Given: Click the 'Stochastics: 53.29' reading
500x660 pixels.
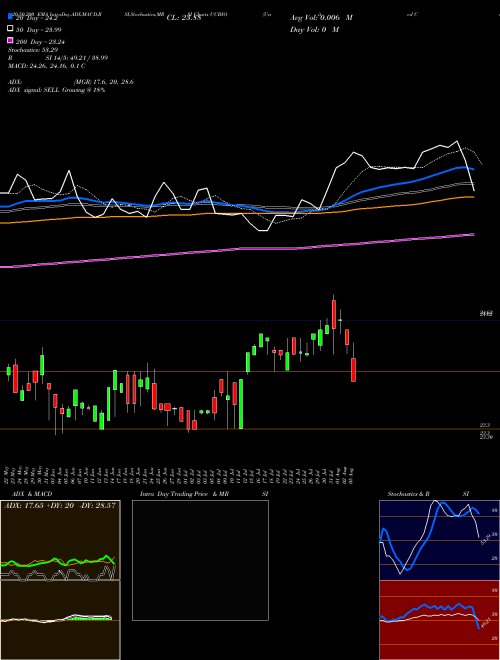Looking at the screenshot, I should click(34, 50).
